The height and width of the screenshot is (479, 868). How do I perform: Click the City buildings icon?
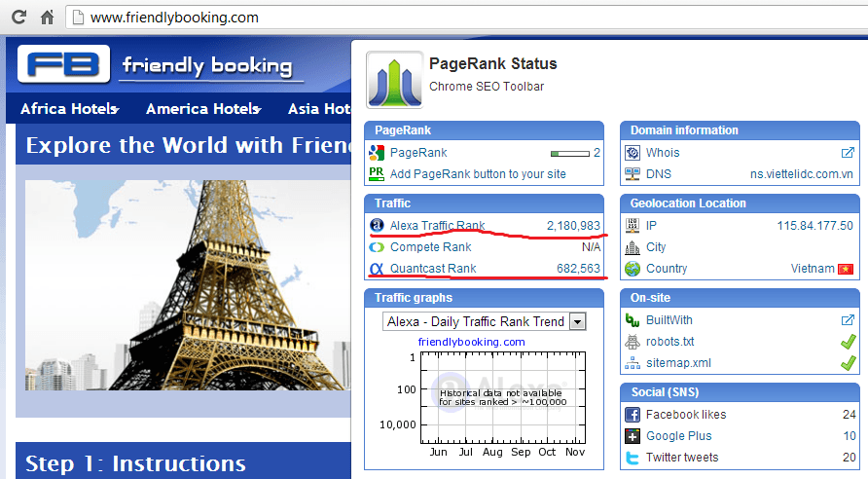(633, 247)
